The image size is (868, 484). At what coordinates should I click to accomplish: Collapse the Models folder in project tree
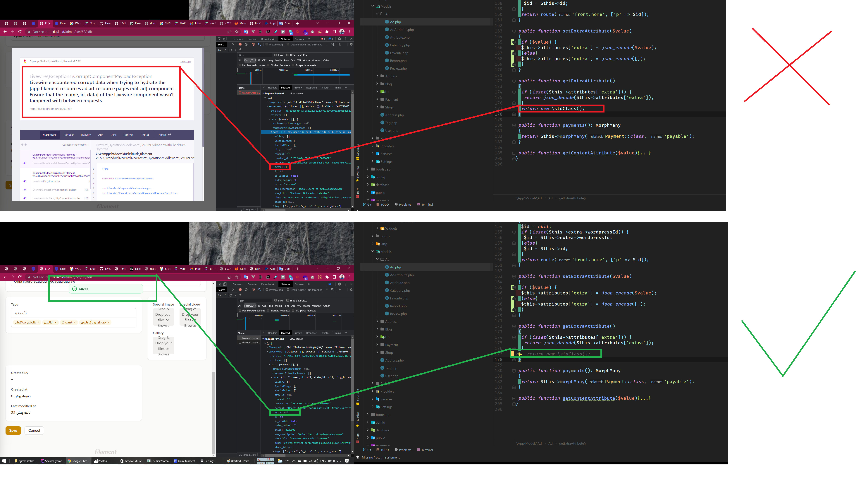tap(373, 6)
